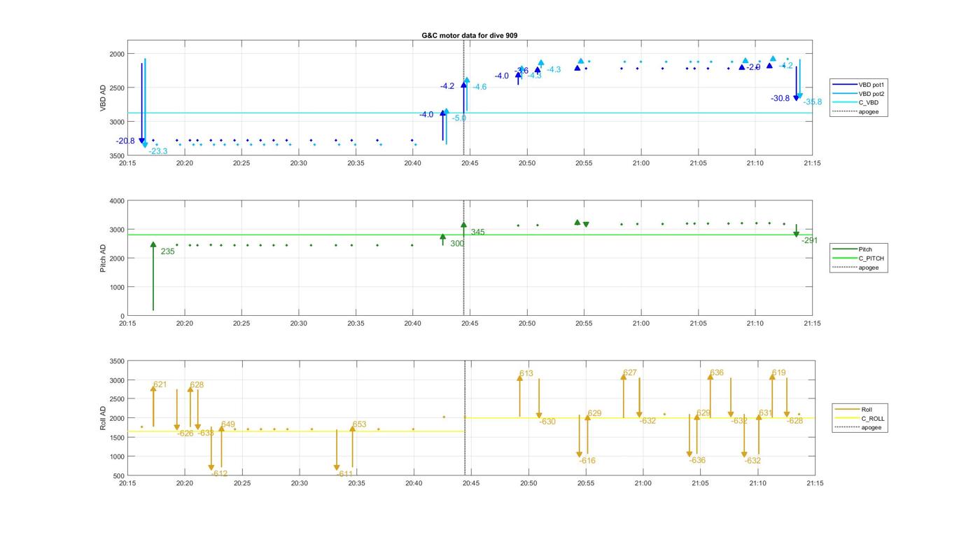The width and height of the screenshot is (980, 535).
Task: Click the "-612" roll data label
Action: pos(220,474)
